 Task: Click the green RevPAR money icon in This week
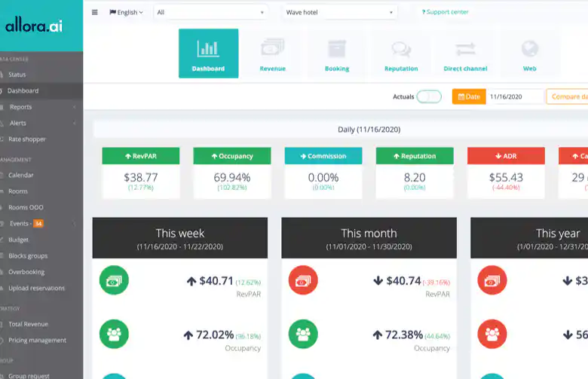[114, 280]
